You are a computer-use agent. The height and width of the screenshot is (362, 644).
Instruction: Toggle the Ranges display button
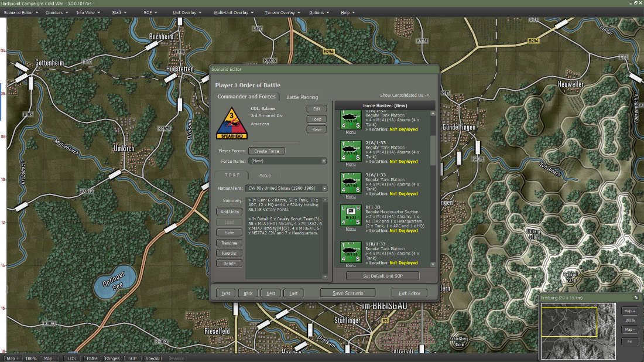112,358
